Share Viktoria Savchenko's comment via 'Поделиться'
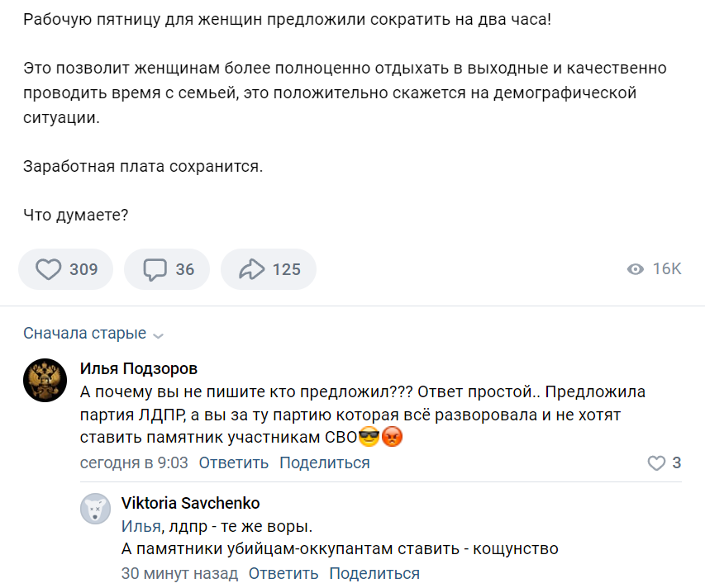The height and width of the screenshot is (588, 705). coord(374,573)
